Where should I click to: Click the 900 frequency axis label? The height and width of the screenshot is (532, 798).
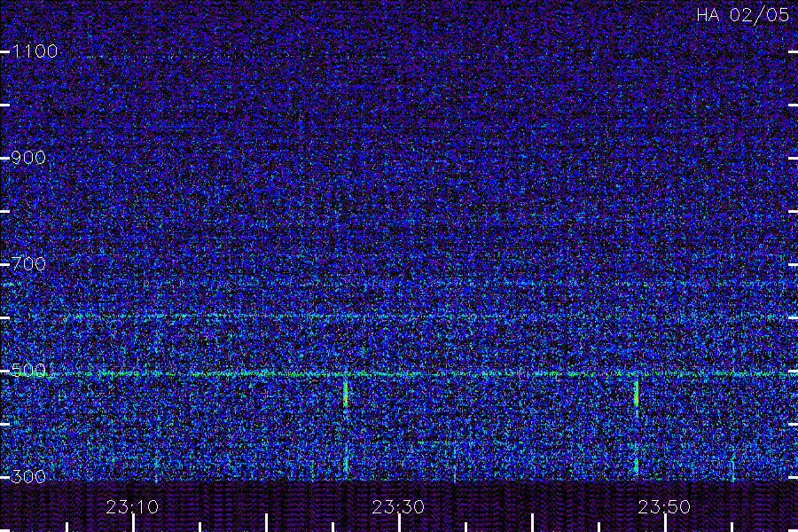pos(28,158)
